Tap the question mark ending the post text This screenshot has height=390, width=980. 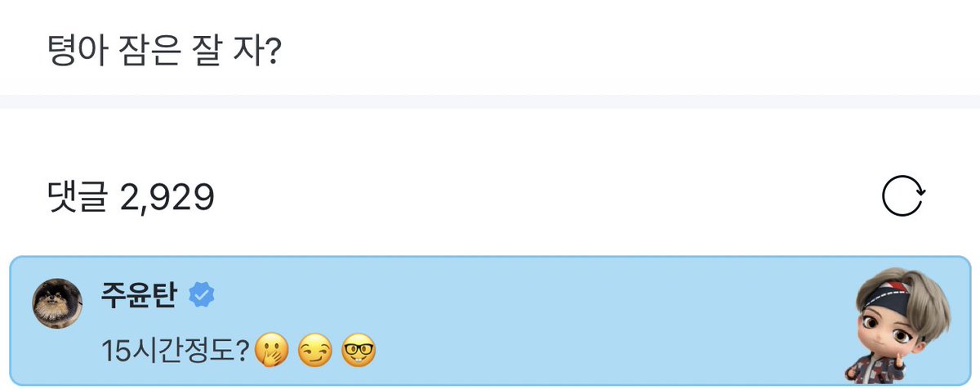(274, 53)
